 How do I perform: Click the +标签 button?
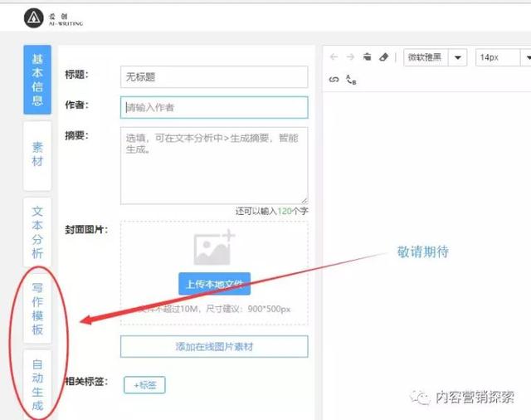[x=144, y=385]
